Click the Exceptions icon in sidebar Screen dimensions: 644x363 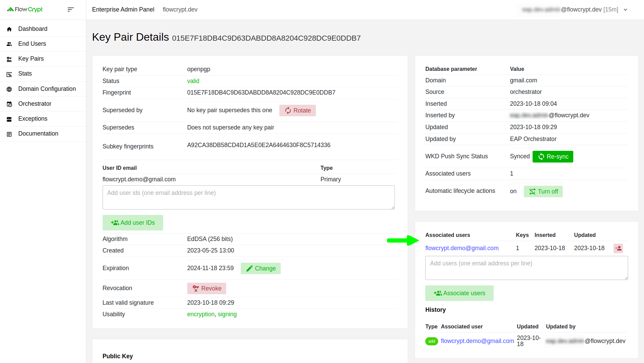click(9, 119)
